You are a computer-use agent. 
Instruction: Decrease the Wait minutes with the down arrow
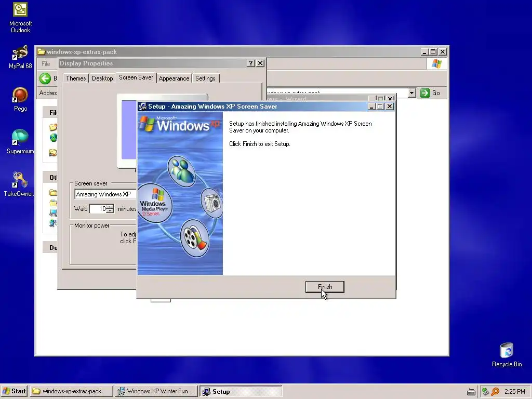(x=110, y=211)
